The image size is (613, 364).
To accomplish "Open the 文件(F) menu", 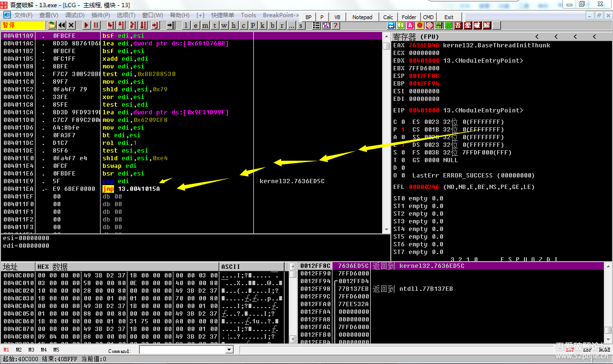I will click(x=23, y=15).
